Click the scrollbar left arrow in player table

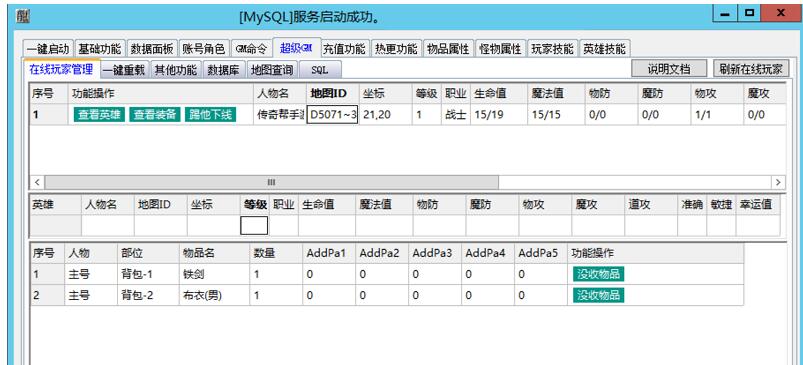pos(37,182)
